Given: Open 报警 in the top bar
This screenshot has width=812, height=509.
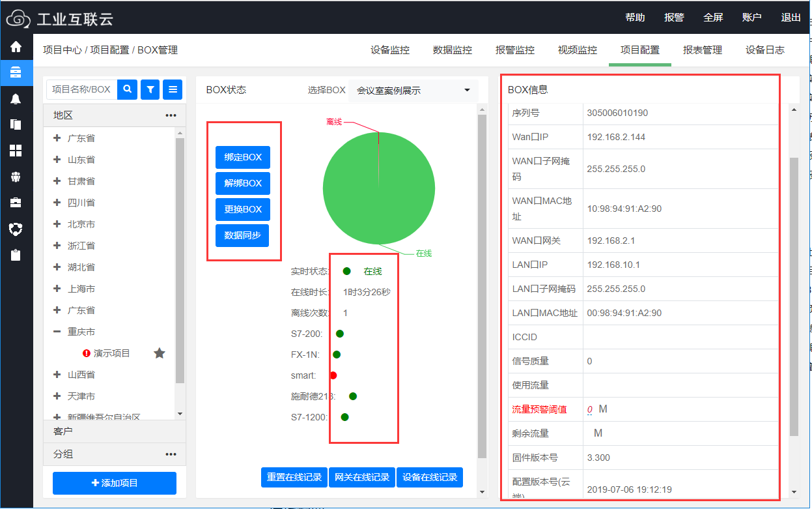Looking at the screenshot, I should coord(674,18).
